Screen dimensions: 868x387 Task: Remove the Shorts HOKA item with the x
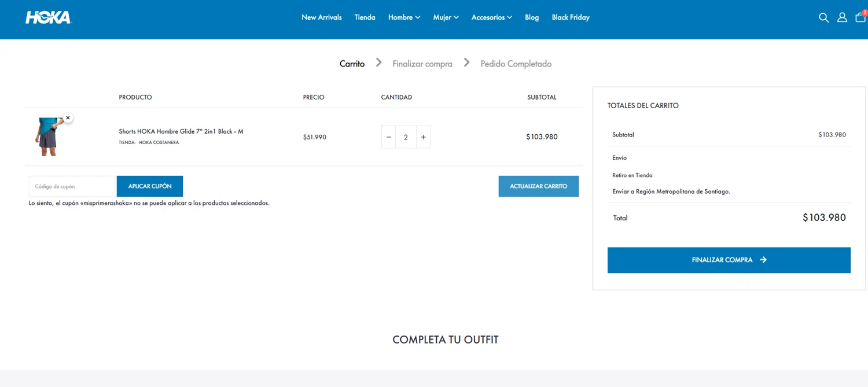pyautogui.click(x=68, y=118)
